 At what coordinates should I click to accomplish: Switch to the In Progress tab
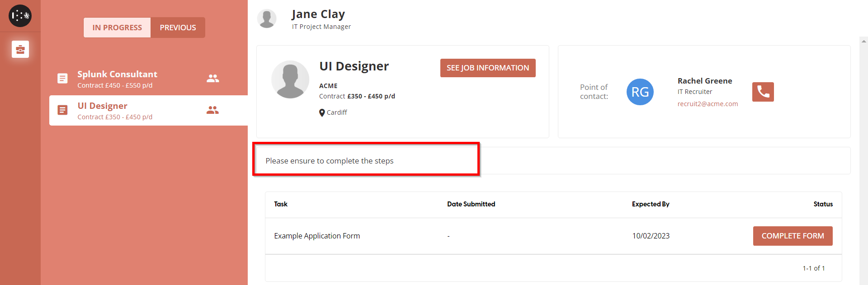click(117, 28)
